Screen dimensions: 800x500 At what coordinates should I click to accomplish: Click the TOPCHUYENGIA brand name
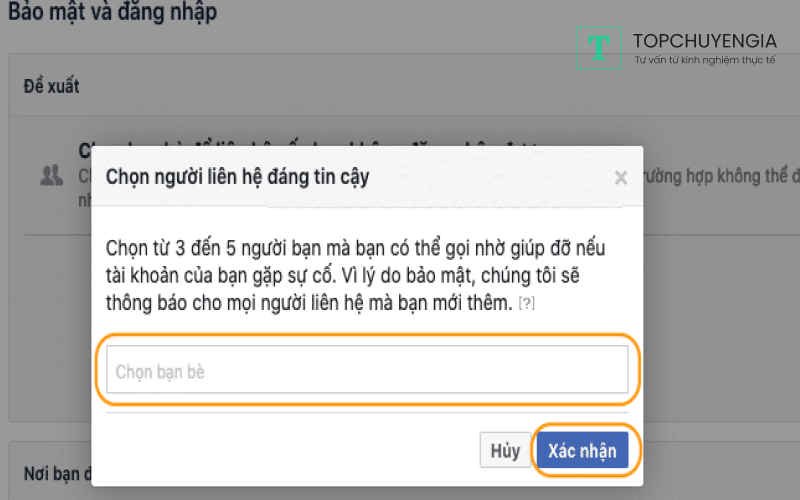coord(705,41)
